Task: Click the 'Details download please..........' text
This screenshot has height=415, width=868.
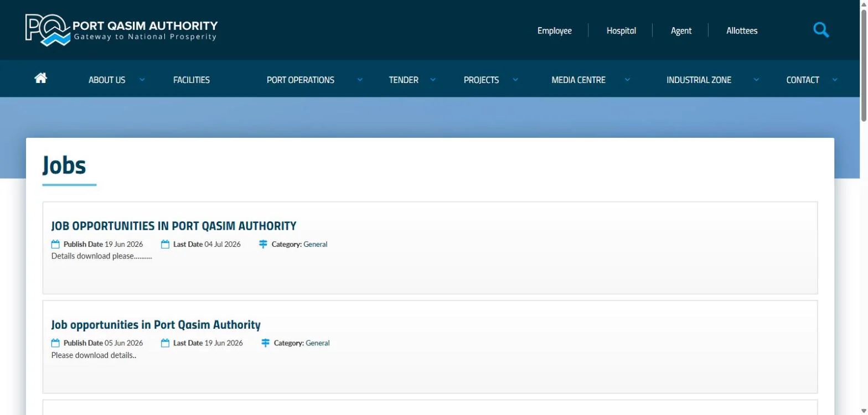Action: (x=102, y=256)
